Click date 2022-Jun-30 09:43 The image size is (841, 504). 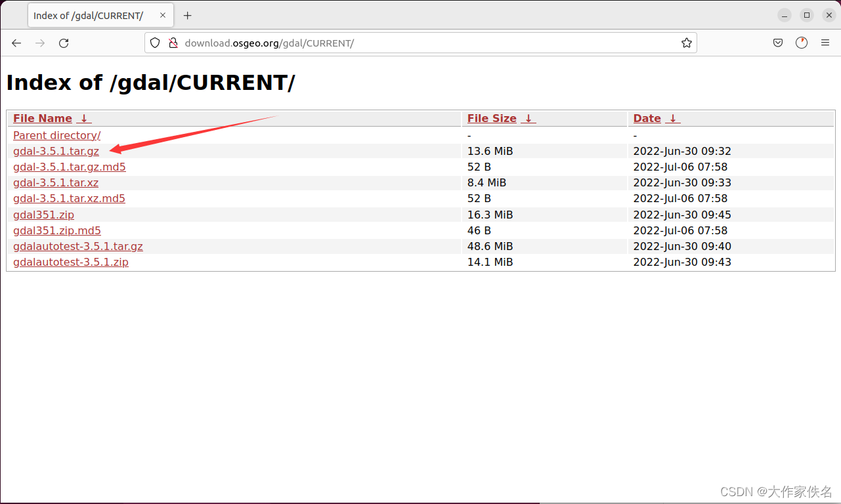pos(682,262)
